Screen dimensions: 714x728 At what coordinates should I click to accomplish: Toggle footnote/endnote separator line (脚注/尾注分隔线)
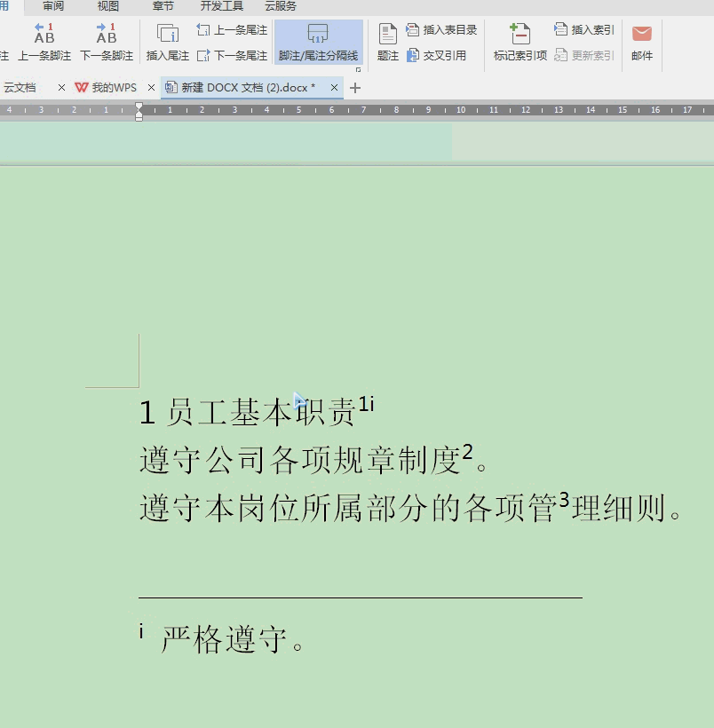point(318,43)
